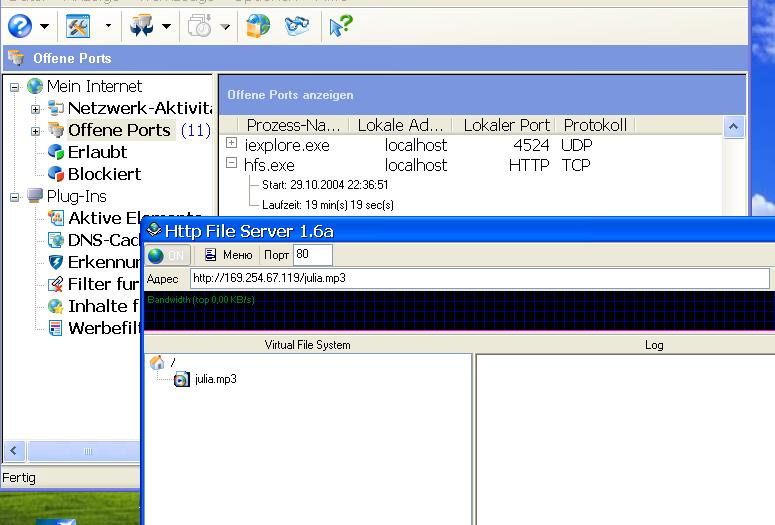The width and height of the screenshot is (775, 525).
Task: Click the Порт field showing 80
Action: pos(312,255)
